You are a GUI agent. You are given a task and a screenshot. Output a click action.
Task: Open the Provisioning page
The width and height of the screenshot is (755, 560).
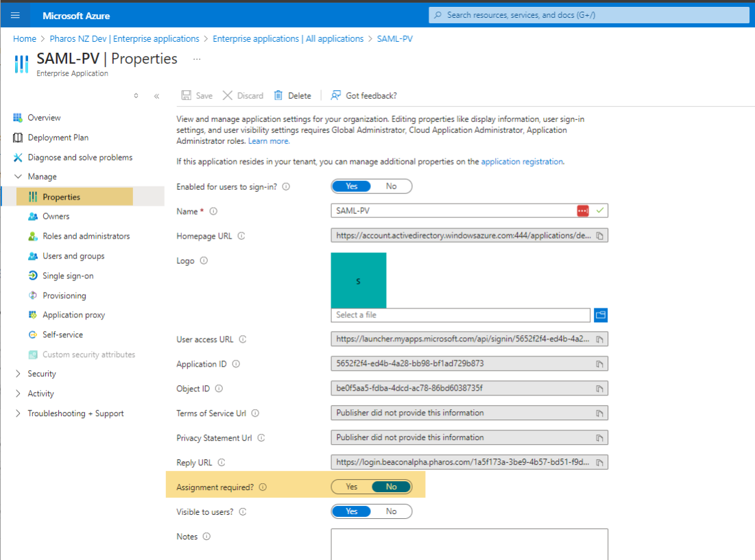64,295
